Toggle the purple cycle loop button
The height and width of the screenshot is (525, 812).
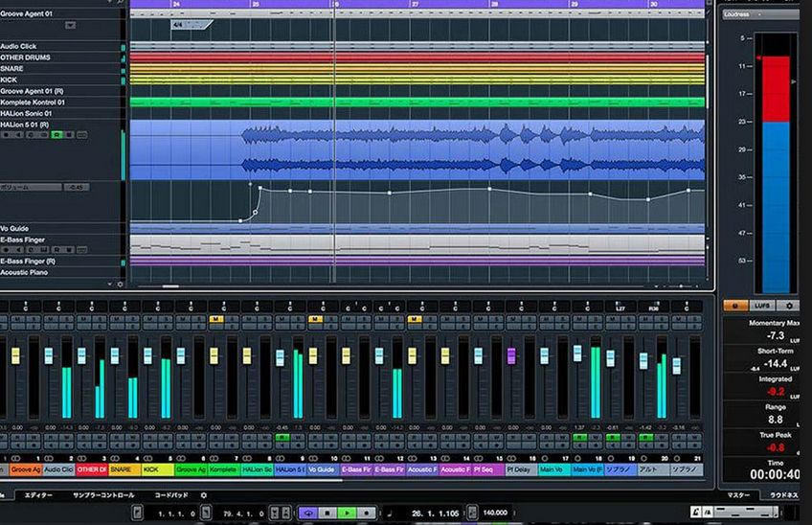[x=309, y=514]
